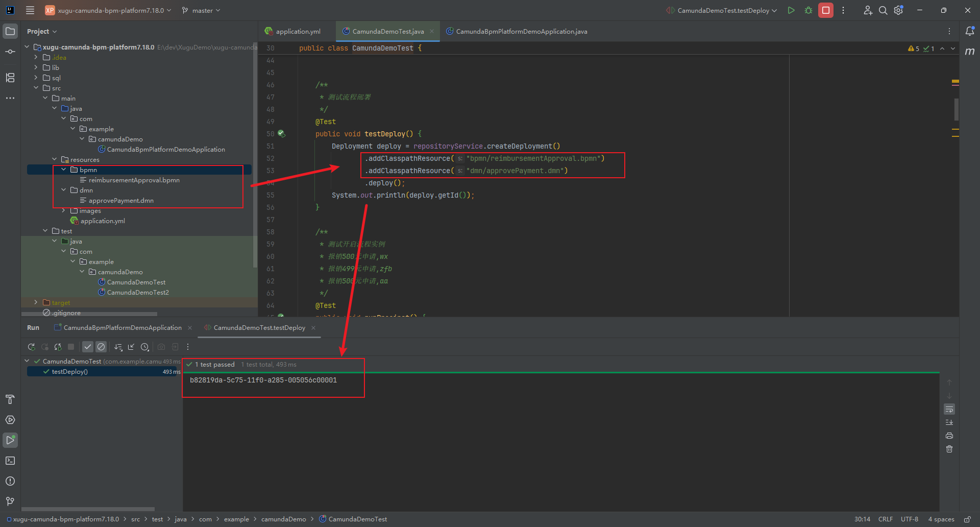Open the test history clock icon
The height and width of the screenshot is (527, 980).
pyautogui.click(x=145, y=347)
